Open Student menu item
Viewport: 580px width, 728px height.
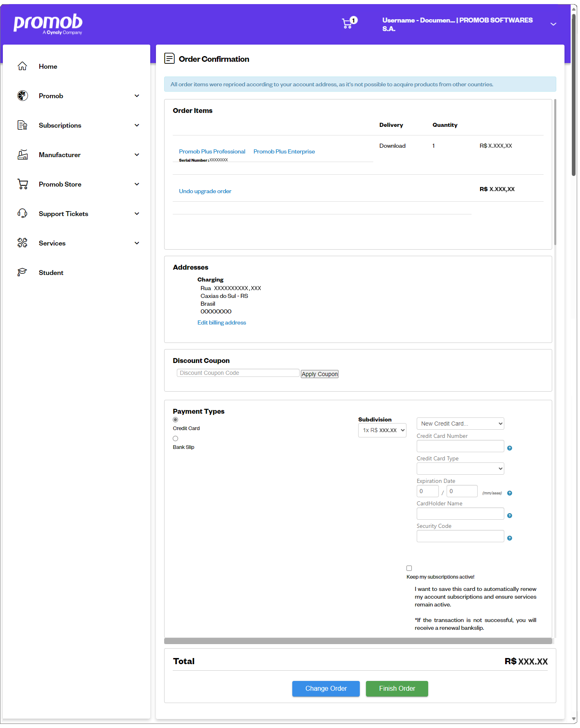pos(51,273)
